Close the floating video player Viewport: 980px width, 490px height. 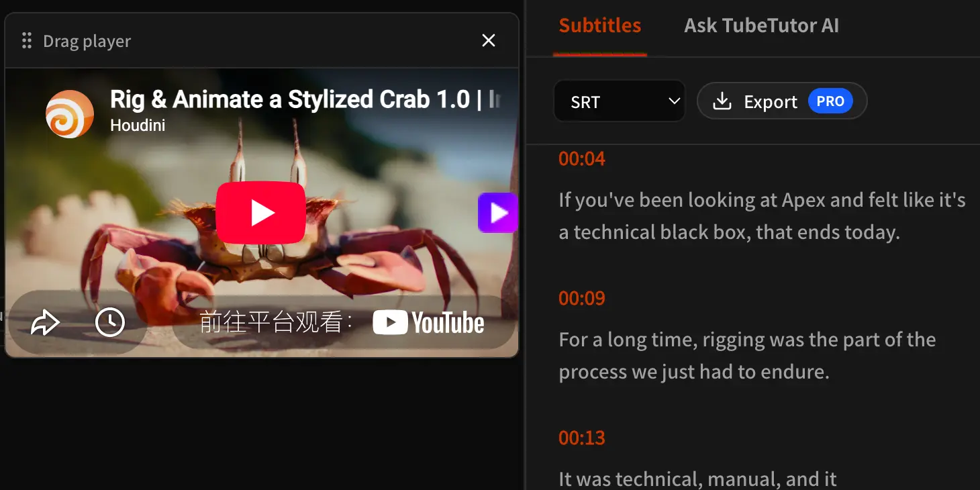coord(489,41)
